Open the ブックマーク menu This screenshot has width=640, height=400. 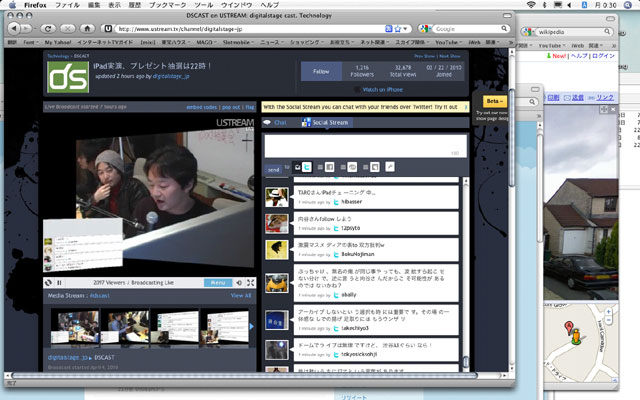167,5
